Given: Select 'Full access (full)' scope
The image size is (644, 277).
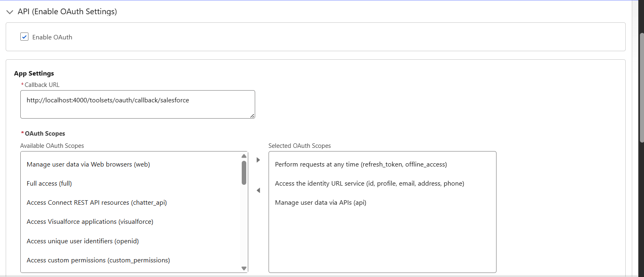Looking at the screenshot, I should [49, 184].
